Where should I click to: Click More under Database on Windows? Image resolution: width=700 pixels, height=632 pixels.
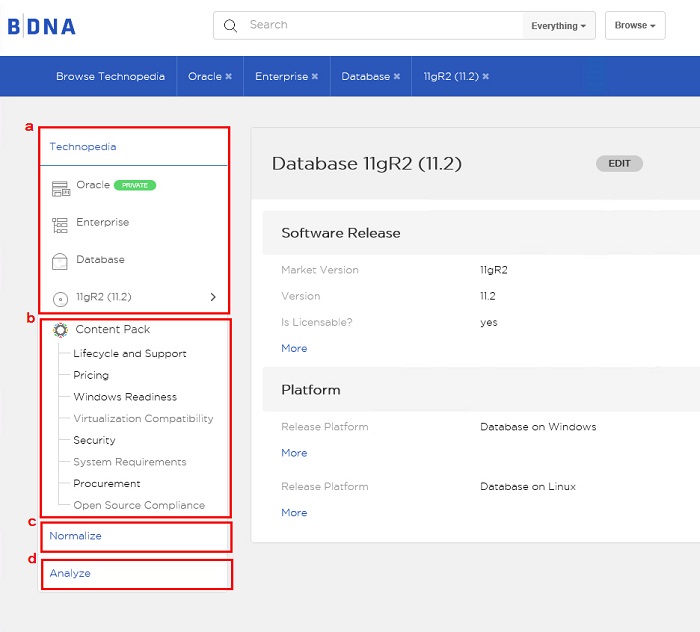point(294,453)
